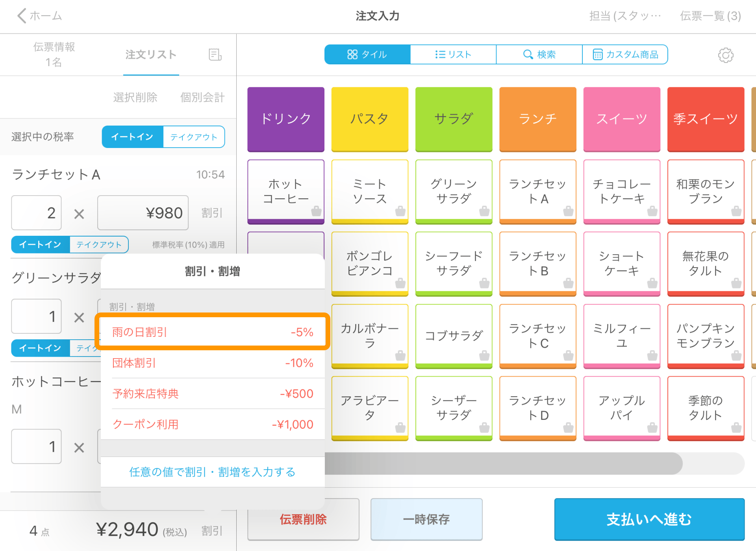
Task: Tap takeout bag icon on ミートソース
Action: [x=400, y=211]
